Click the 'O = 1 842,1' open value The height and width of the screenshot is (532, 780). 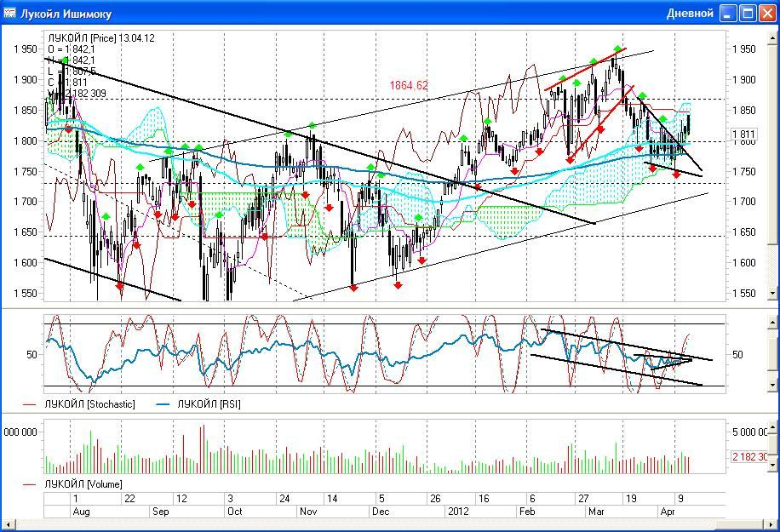click(72, 49)
